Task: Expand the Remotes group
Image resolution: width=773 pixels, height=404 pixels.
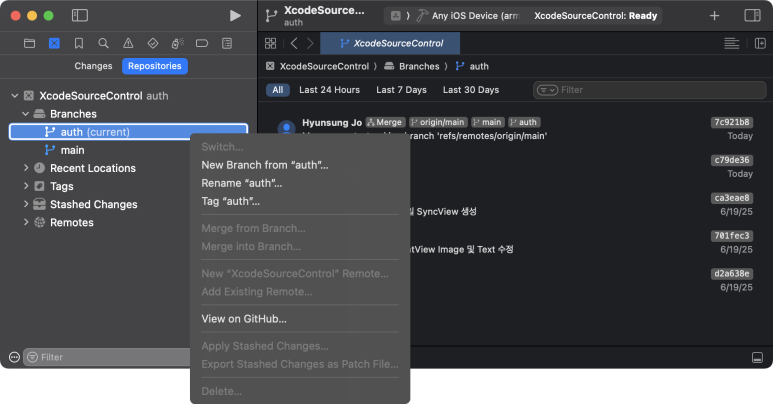Action: [x=26, y=222]
